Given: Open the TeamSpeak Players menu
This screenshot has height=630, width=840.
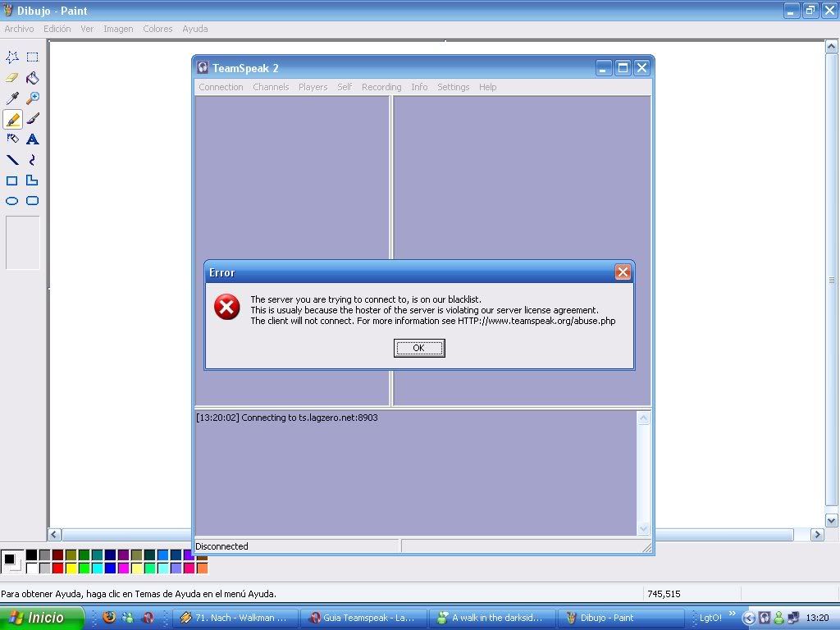Looking at the screenshot, I should tap(313, 87).
